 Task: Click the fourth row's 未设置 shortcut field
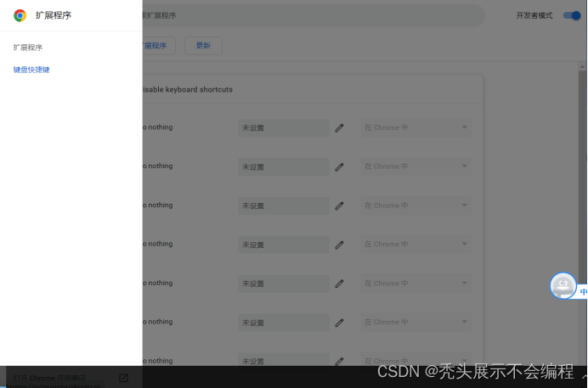(284, 245)
